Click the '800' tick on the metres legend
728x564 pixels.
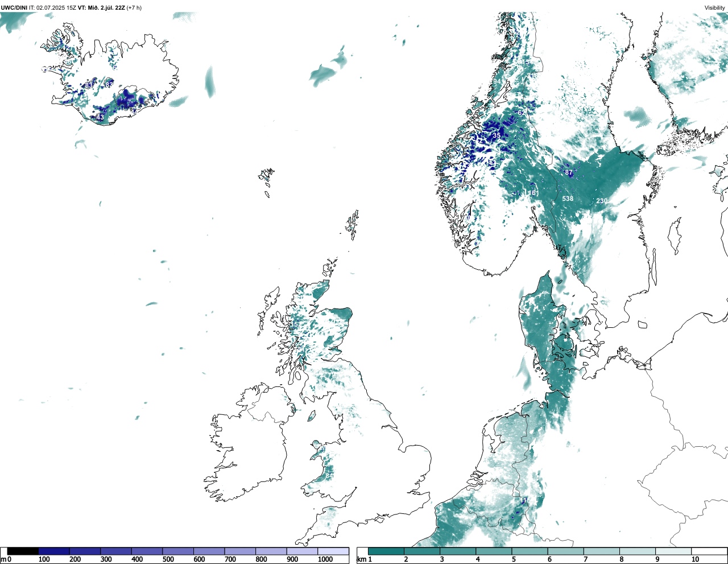262,559
